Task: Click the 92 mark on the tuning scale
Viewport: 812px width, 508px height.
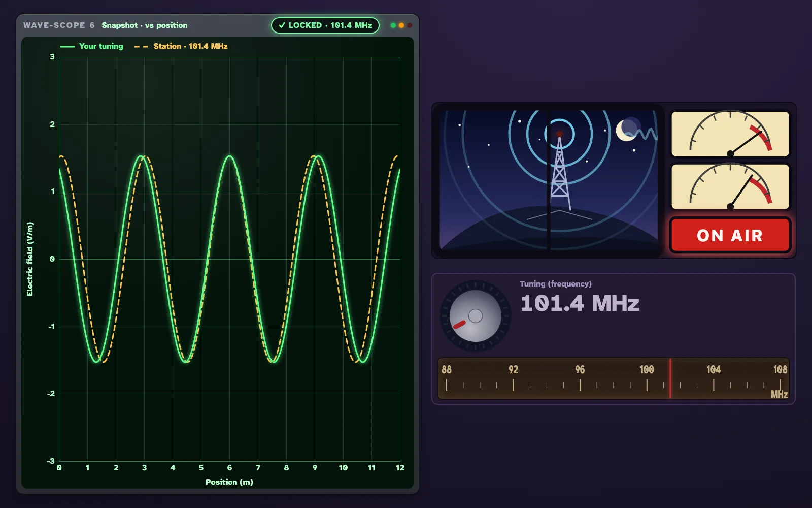Action: (513, 370)
